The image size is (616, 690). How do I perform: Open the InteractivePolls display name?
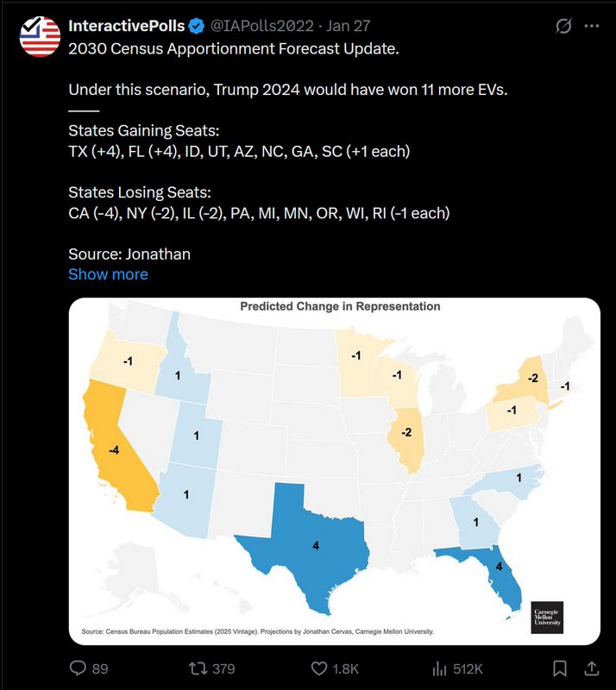click(126, 26)
